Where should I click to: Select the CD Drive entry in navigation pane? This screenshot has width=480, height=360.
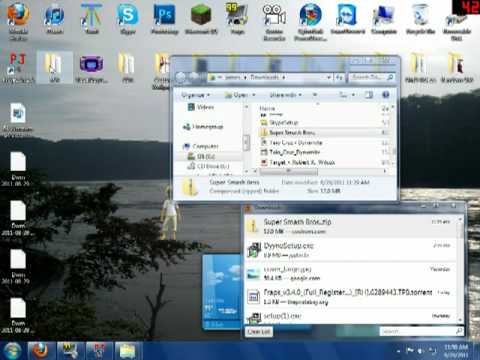click(x=208, y=166)
